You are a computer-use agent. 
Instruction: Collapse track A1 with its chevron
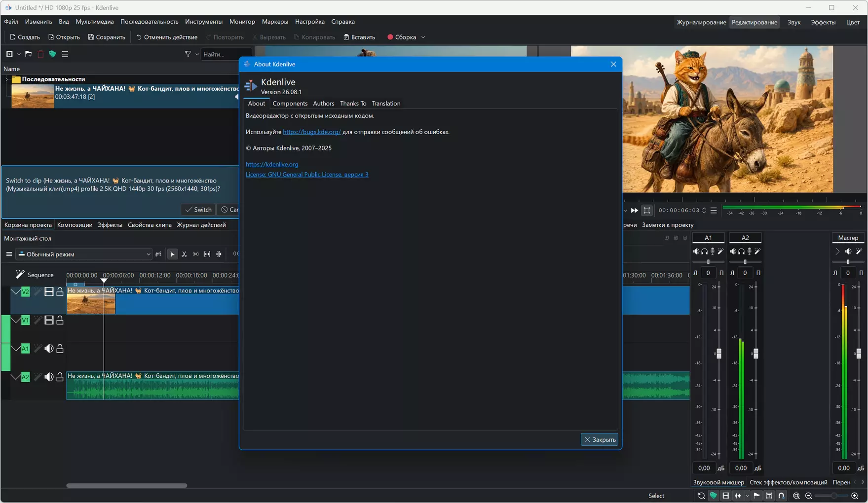click(x=16, y=349)
